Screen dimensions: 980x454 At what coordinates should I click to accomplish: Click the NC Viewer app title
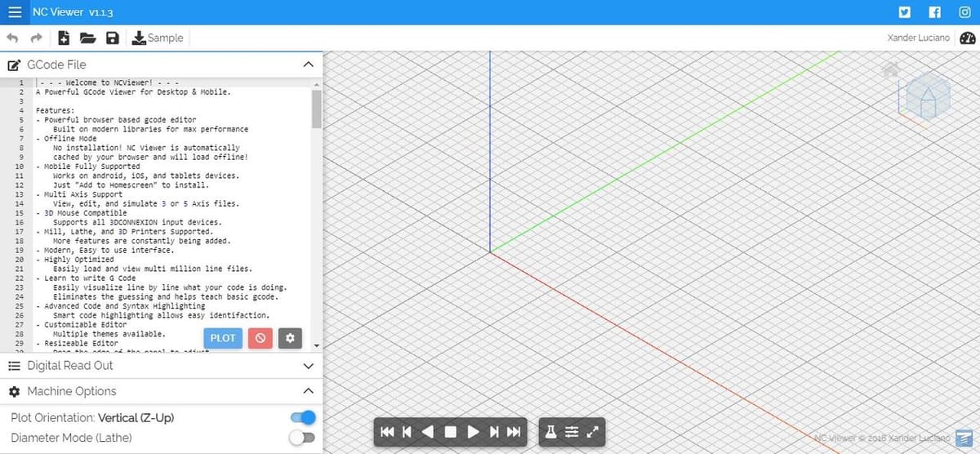pyautogui.click(x=73, y=12)
